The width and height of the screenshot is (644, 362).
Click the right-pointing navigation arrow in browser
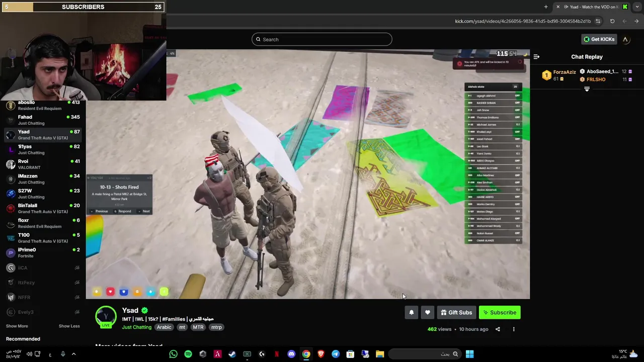[636, 21]
